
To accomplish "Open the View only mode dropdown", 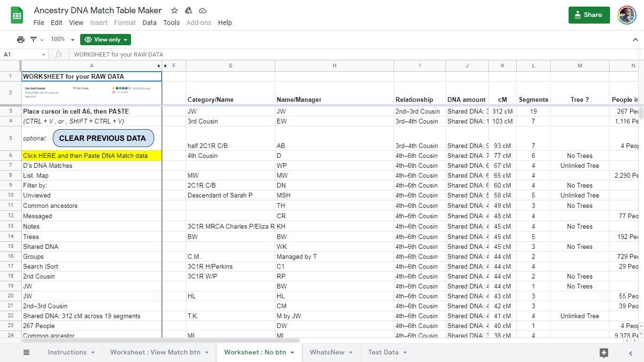I will pyautogui.click(x=105, y=39).
